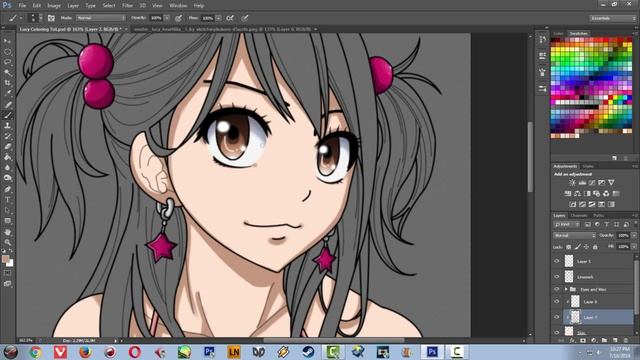The width and height of the screenshot is (640, 360).
Task: Select the Zoom tool
Action: (7, 242)
